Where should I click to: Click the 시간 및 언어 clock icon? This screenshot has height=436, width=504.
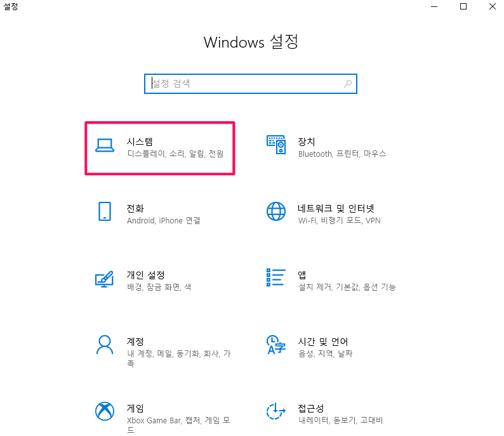(276, 345)
